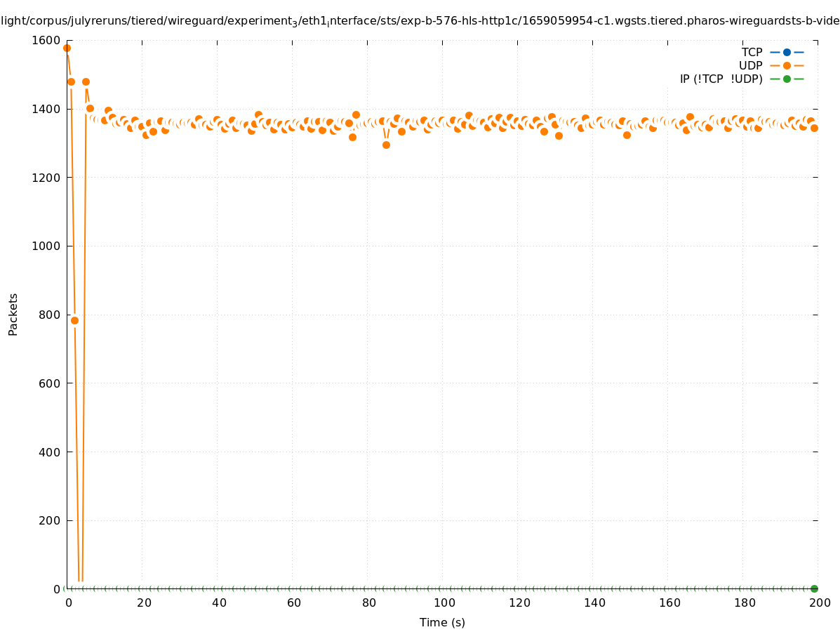Select the UDP point near 783 packets

(x=74, y=320)
